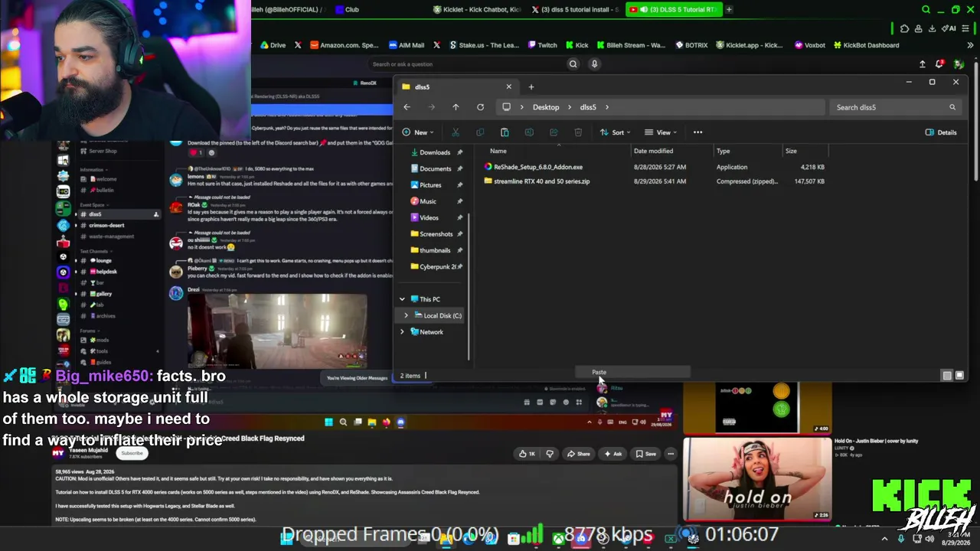Like the YouTube video with 1K likes

527,454
